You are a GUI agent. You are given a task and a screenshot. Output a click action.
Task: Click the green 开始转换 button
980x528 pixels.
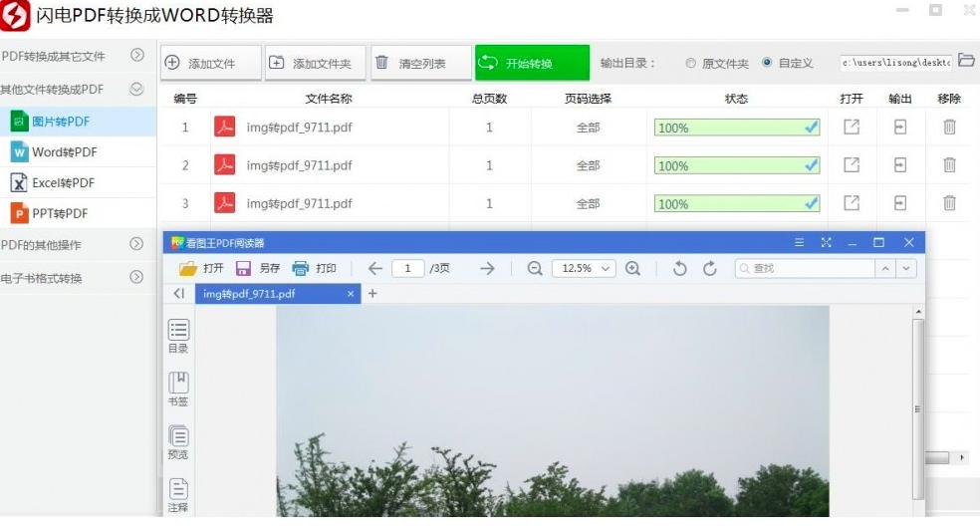532,63
